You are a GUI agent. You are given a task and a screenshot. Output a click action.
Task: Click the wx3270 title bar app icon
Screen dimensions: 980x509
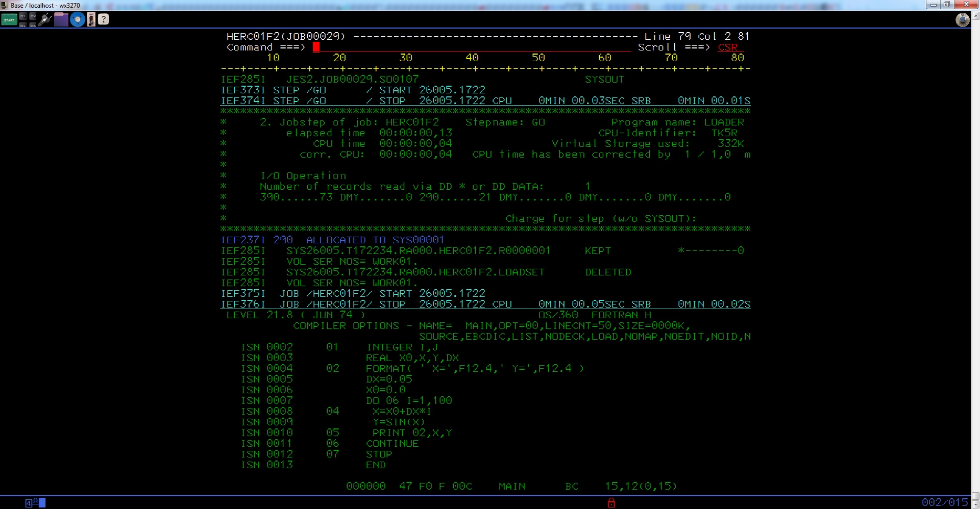click(5, 5)
